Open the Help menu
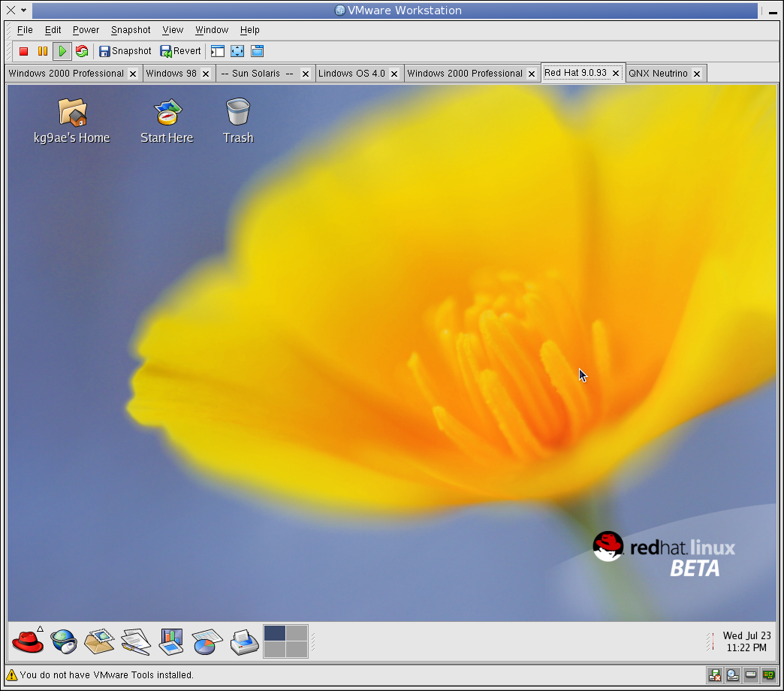 point(250,30)
